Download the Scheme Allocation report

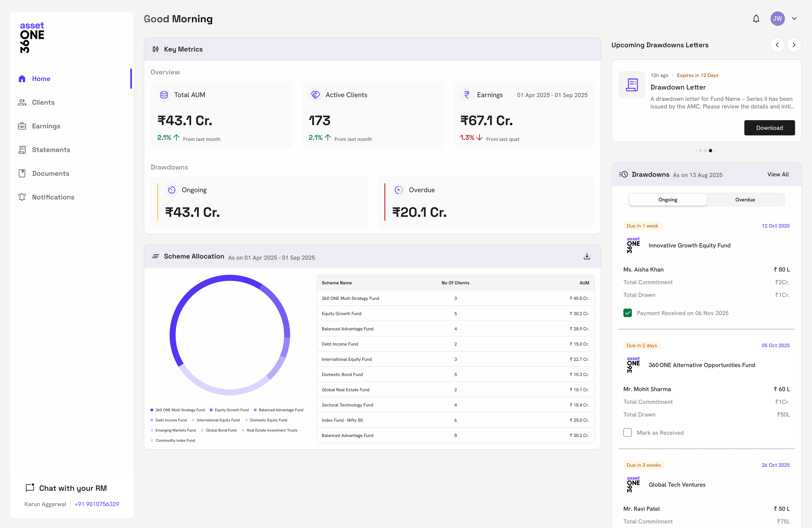(586, 256)
